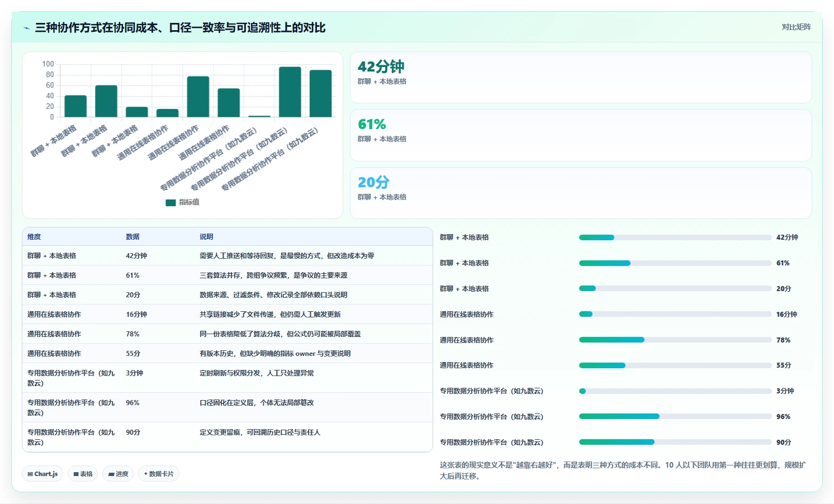Screen dimensions: 834x504
Task: Click the 61% progress bar
Action: click(675, 263)
